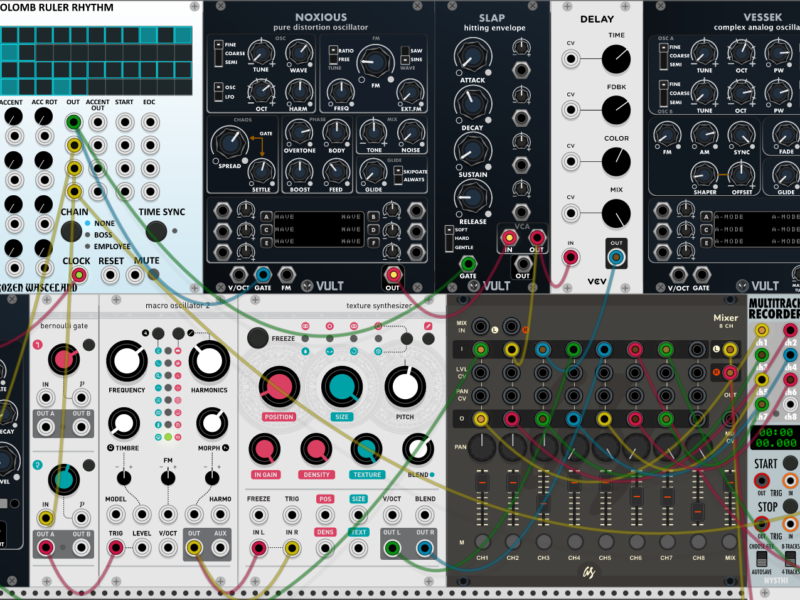Click the COLOR knob on the Delay module

tap(616, 162)
